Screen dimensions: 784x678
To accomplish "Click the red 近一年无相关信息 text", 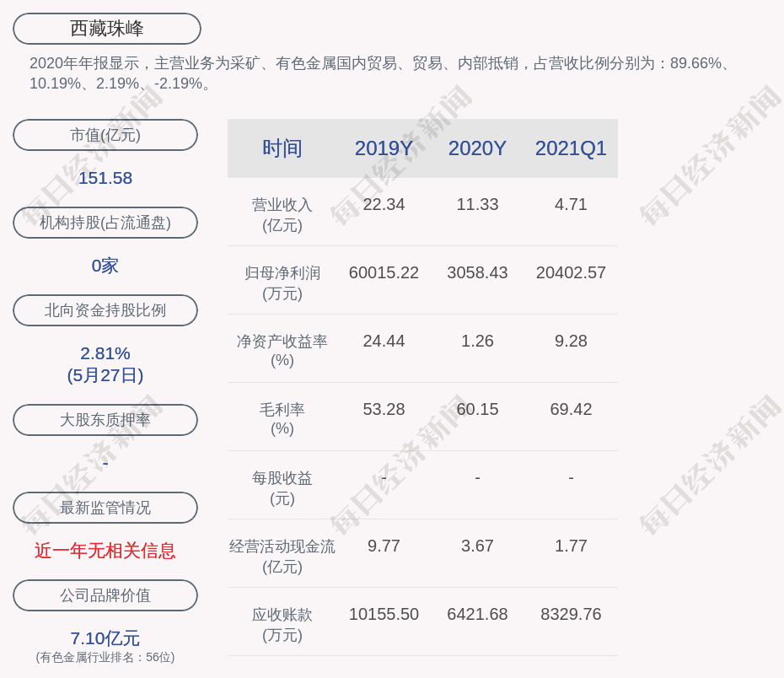I will coord(105,551).
